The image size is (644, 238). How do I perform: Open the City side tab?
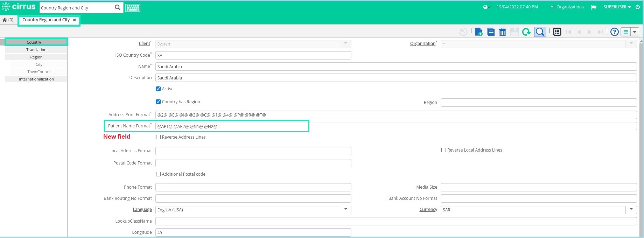(39, 64)
